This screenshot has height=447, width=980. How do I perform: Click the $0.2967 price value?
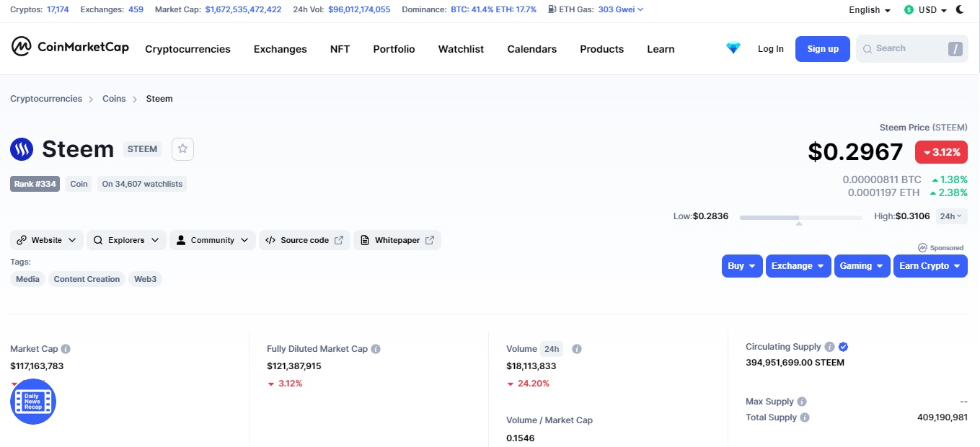[855, 152]
